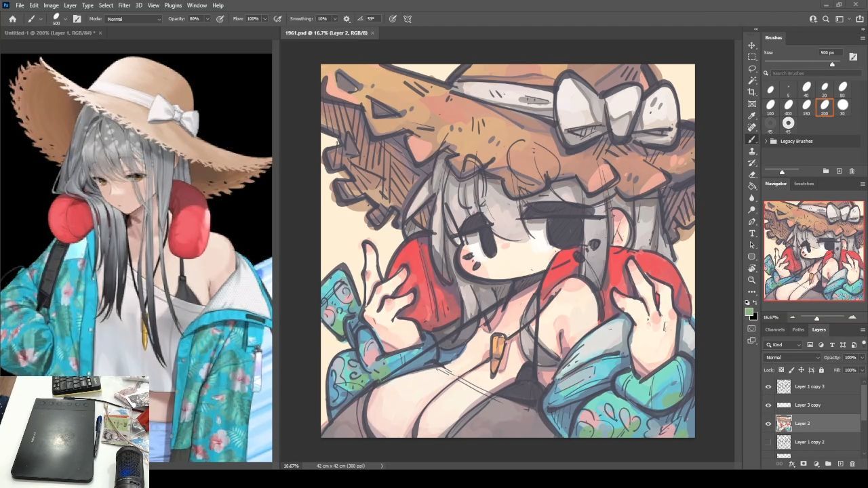Select the Brush tool in the toolbox
Screen dimensions: 868x488
[x=751, y=139]
